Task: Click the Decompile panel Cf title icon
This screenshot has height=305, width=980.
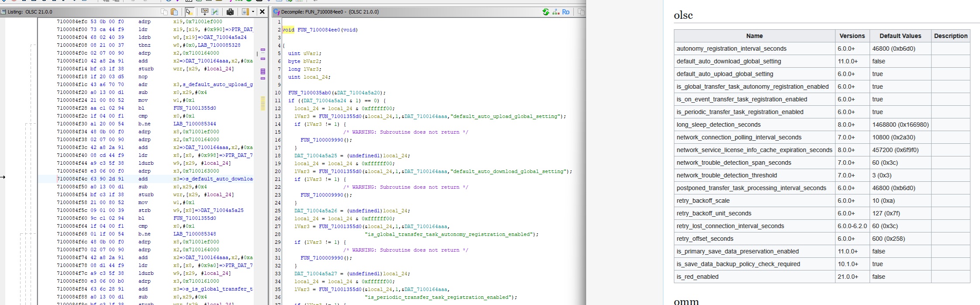Action: coord(276,12)
